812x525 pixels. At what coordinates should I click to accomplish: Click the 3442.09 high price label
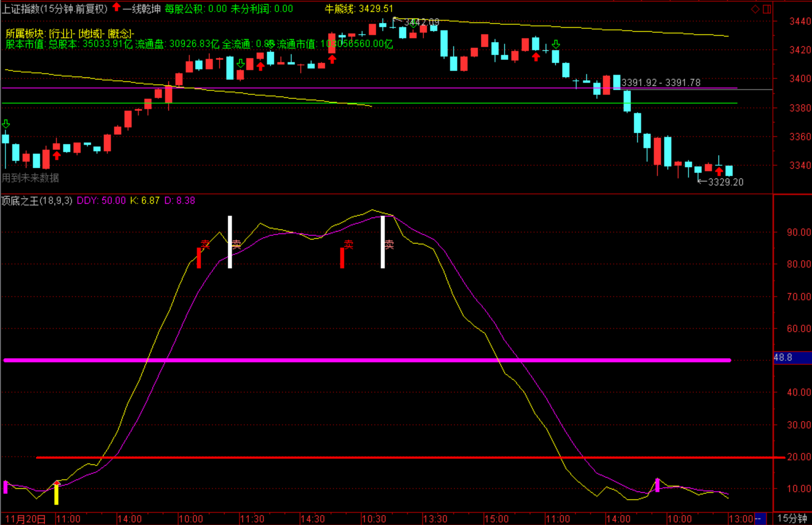(421, 22)
